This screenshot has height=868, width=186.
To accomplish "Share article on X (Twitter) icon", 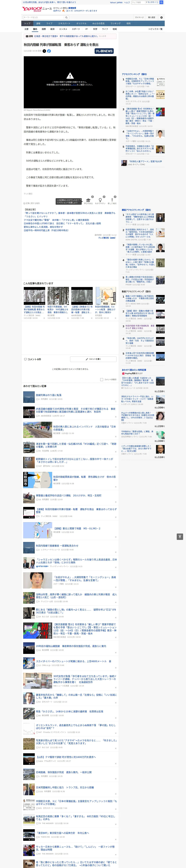I will tap(44, 51).
